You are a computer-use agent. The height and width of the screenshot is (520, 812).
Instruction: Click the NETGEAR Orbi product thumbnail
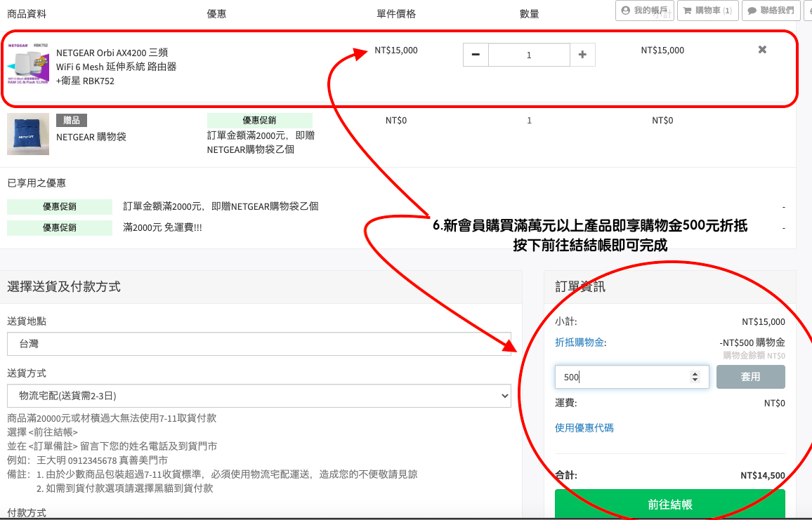28,64
